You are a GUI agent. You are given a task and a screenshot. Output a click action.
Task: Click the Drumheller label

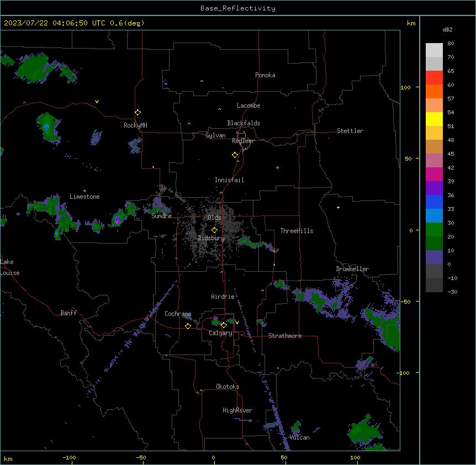(352, 269)
